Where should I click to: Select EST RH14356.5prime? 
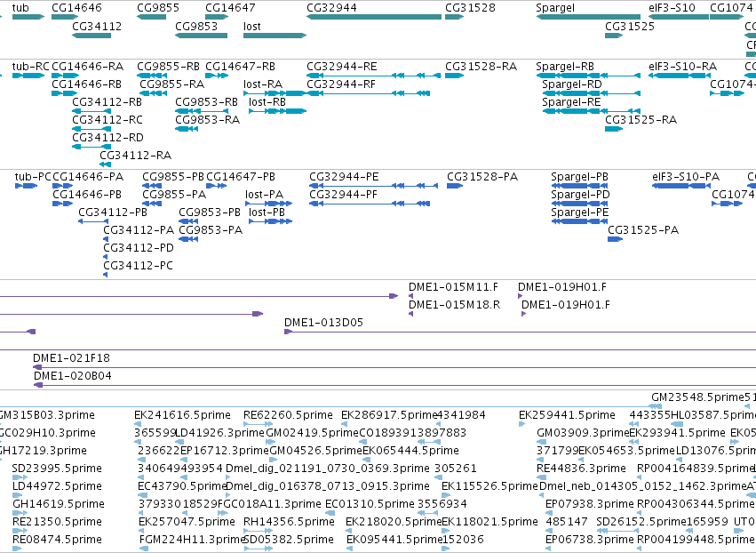[290, 522]
